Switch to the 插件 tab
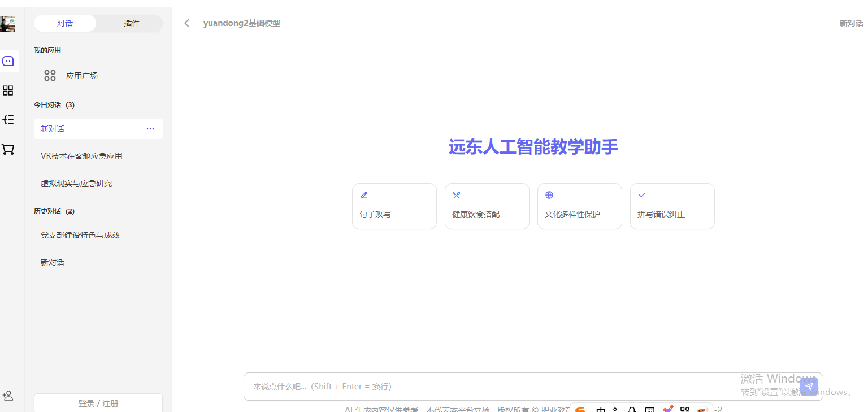This screenshot has height=412, width=868. pos(131,23)
